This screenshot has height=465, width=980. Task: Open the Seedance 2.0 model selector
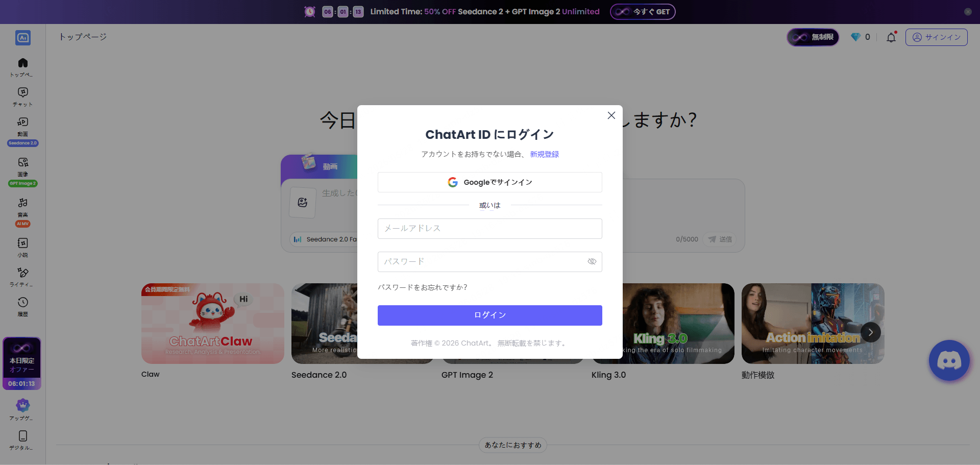(325, 239)
